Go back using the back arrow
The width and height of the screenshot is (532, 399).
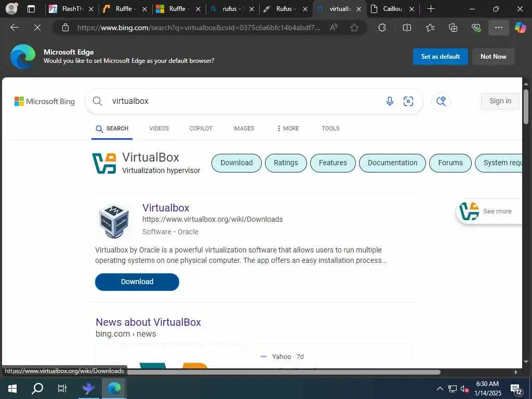coord(14,28)
